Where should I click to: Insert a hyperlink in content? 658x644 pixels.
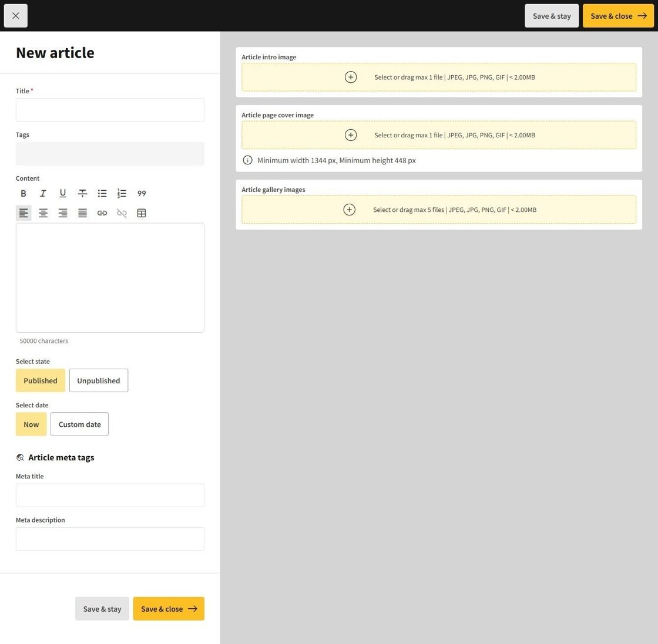point(102,213)
